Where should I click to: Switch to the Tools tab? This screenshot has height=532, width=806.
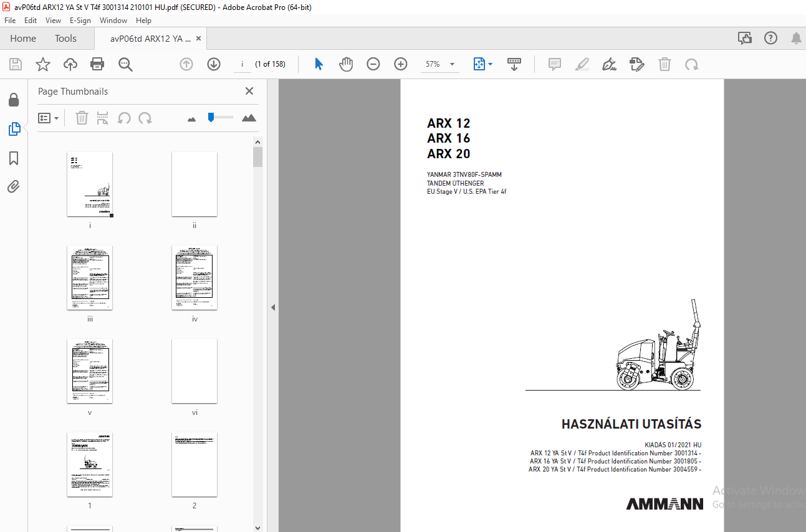tap(65, 38)
